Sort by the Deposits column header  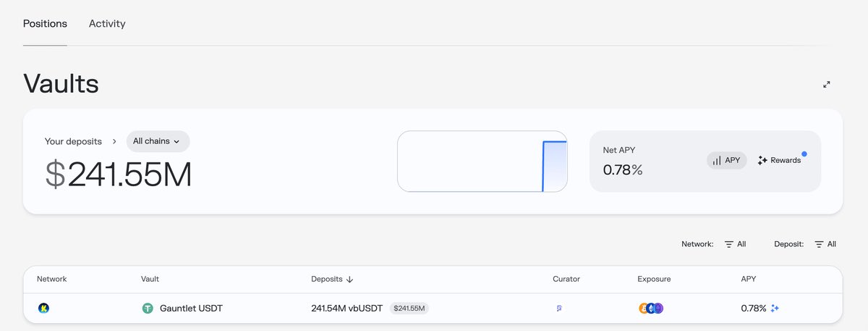pyautogui.click(x=332, y=280)
